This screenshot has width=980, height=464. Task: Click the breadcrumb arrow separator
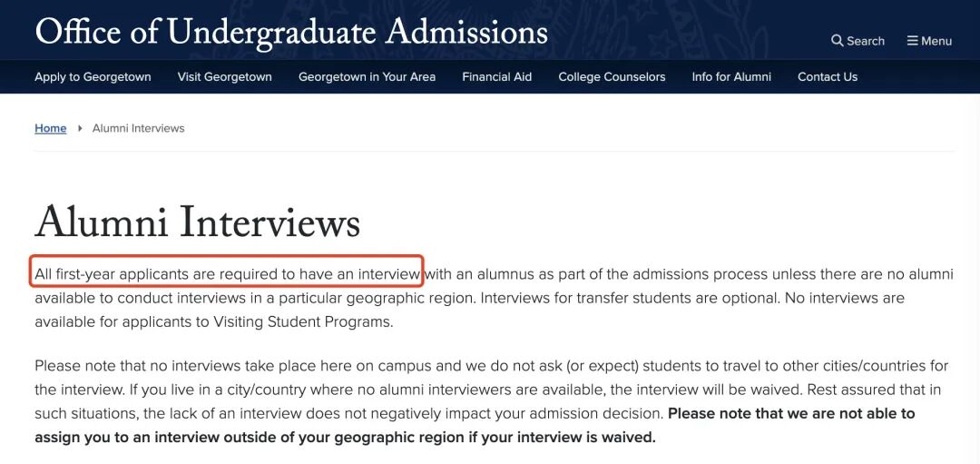(x=80, y=129)
